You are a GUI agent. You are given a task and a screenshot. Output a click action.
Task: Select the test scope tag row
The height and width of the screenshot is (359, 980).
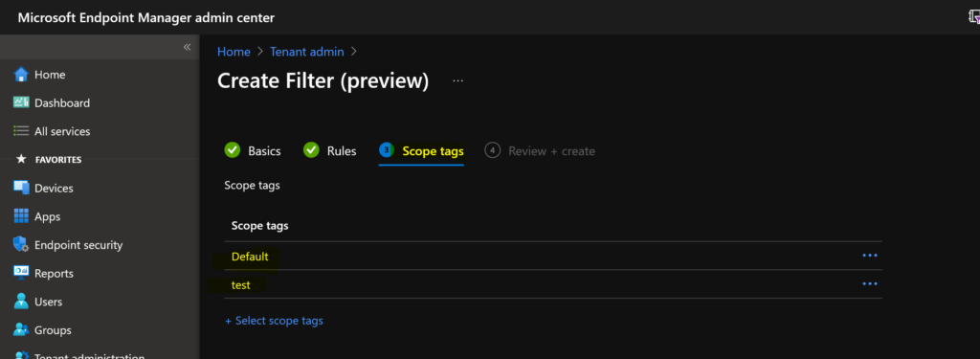[x=553, y=284]
